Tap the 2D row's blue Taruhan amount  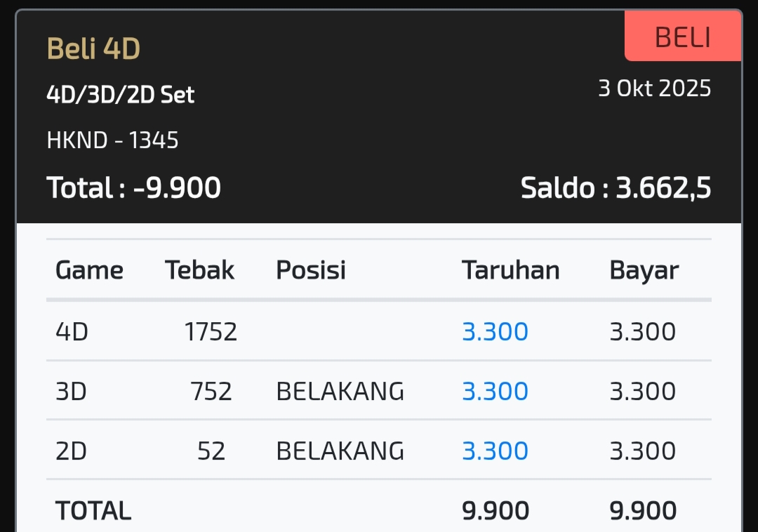(495, 451)
